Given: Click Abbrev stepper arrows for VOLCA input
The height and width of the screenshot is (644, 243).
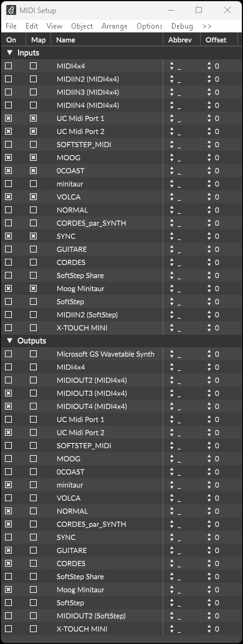Looking at the screenshot, I should point(171,197).
